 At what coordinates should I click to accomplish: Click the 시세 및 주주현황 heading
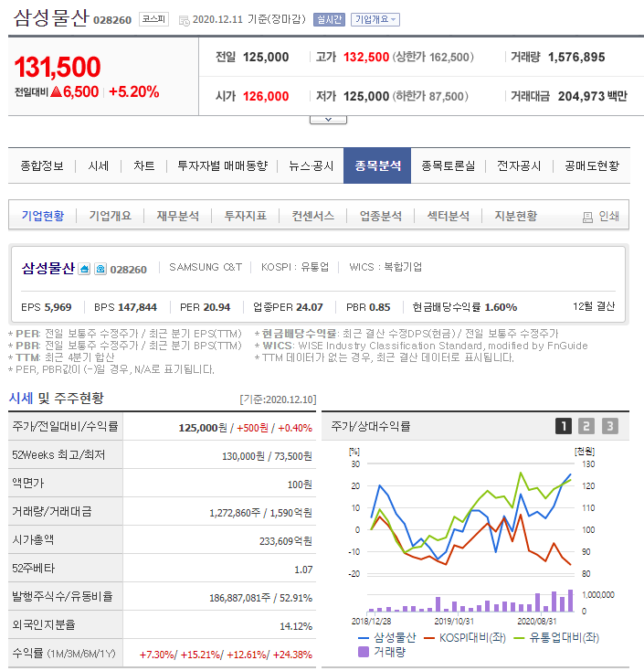click(56, 399)
